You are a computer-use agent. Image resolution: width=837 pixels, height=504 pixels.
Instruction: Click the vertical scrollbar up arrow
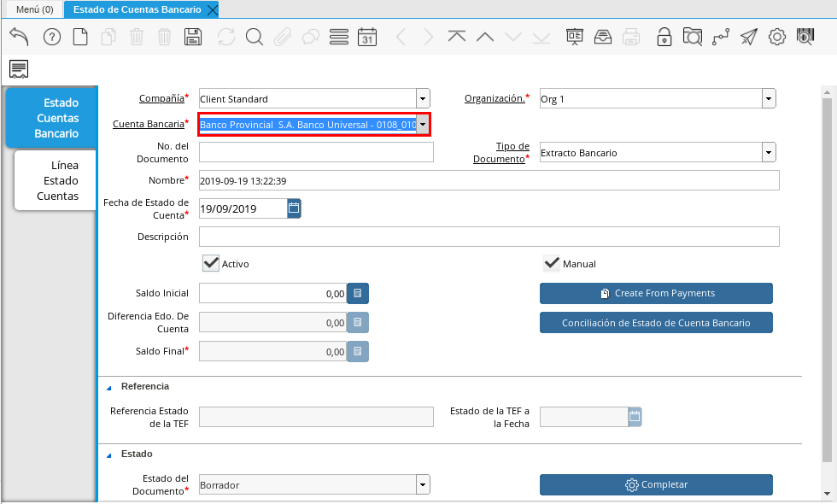coord(827,92)
